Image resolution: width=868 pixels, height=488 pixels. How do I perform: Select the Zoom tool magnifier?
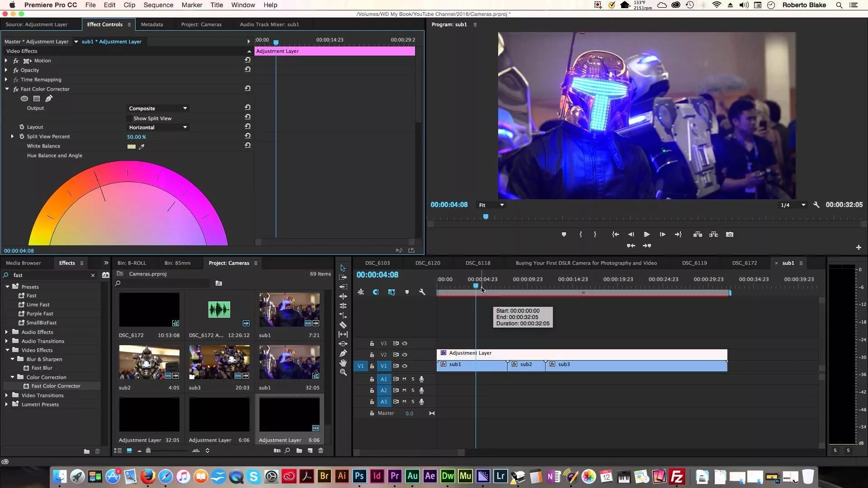click(x=343, y=372)
